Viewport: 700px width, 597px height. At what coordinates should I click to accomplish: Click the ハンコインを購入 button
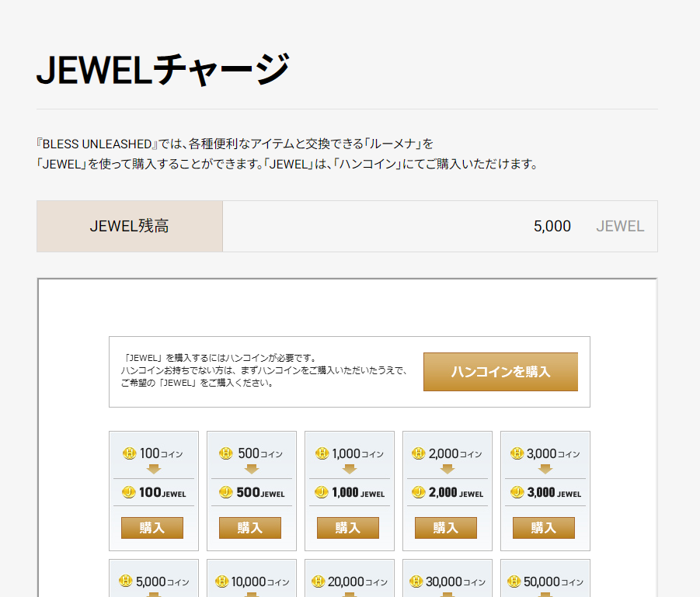pos(500,372)
